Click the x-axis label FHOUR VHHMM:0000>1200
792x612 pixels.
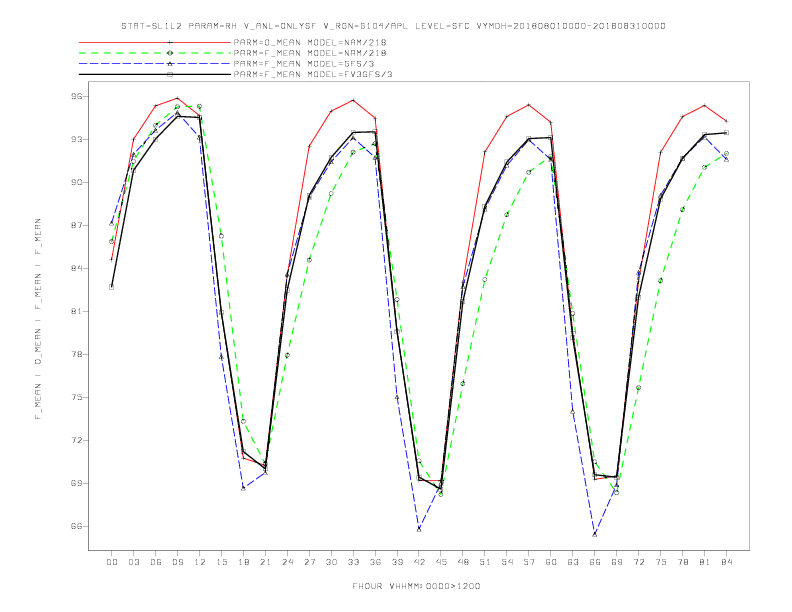416,586
